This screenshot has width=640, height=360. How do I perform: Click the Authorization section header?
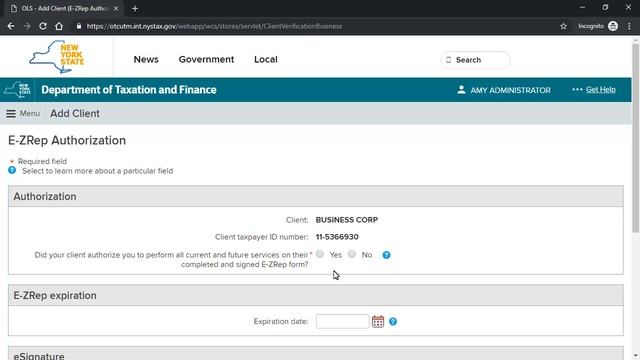[x=316, y=196]
